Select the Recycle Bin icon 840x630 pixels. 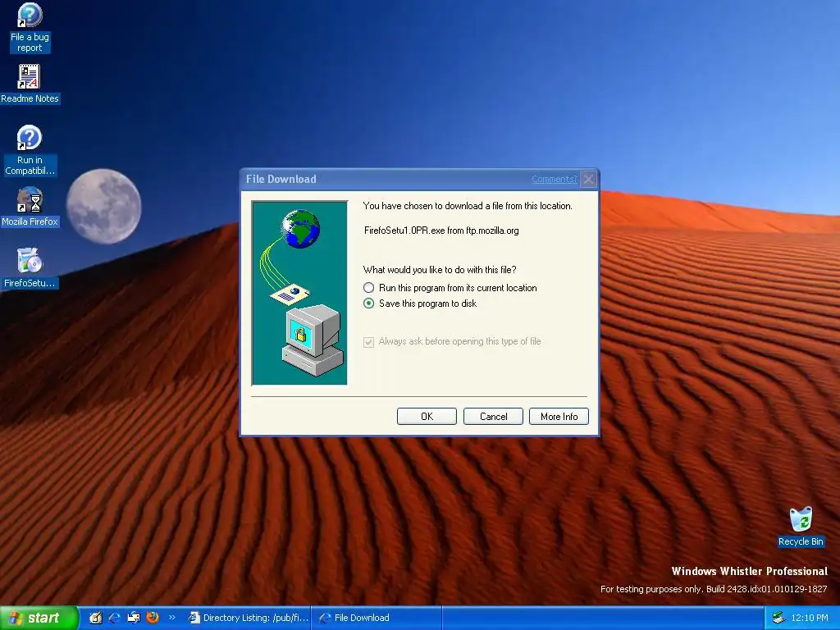point(801,526)
